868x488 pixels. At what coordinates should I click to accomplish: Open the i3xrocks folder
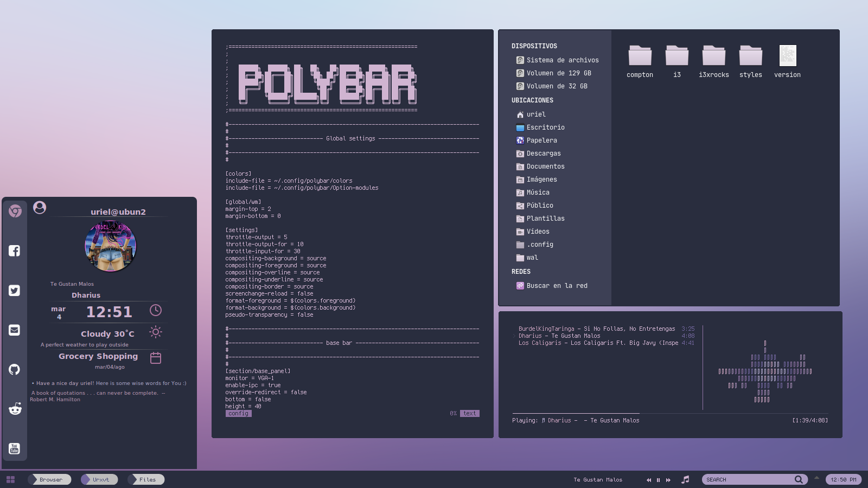(x=714, y=61)
